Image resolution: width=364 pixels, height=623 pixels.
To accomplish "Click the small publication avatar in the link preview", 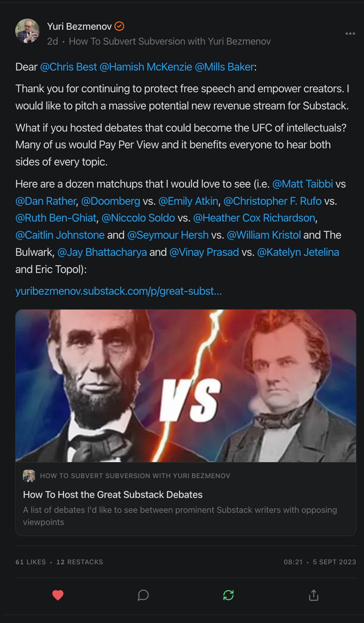I will 28,475.
